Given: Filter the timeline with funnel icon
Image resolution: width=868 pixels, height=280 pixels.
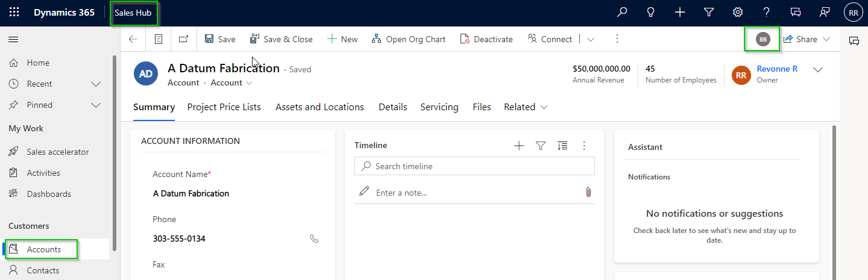Looking at the screenshot, I should click(x=541, y=146).
